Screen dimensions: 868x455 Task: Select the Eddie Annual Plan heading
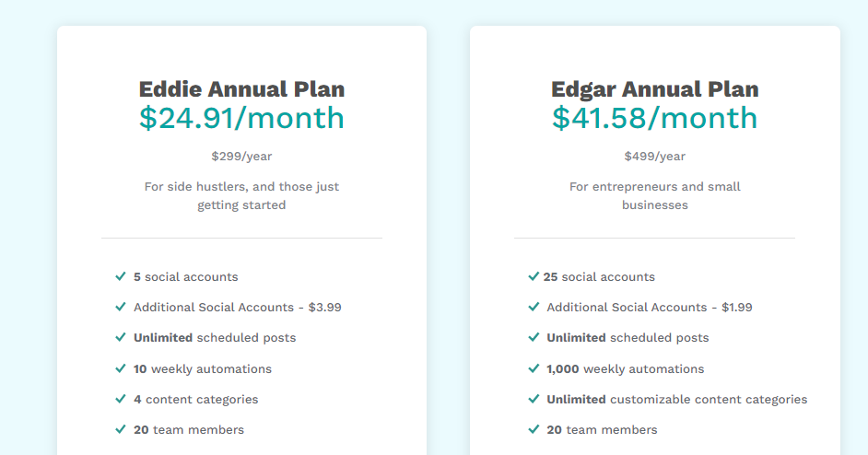pyautogui.click(x=241, y=89)
